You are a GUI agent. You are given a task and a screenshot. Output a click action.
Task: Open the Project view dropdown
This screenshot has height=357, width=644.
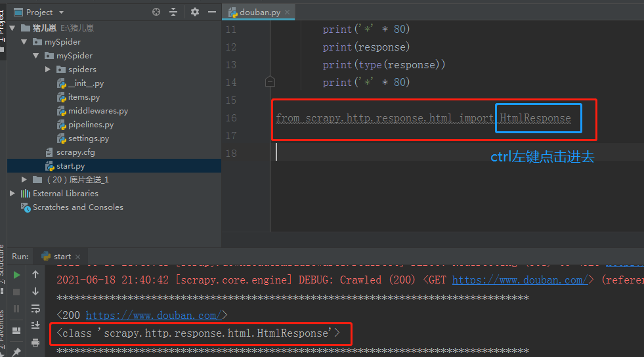(x=61, y=12)
